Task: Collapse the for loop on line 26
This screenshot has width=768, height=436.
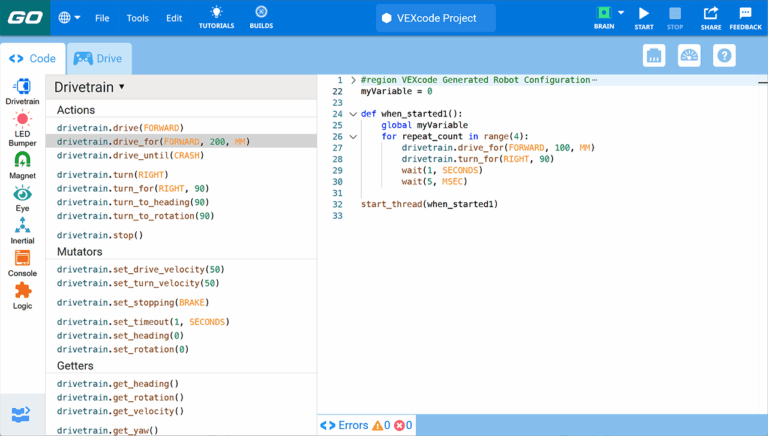Action: 353,137
